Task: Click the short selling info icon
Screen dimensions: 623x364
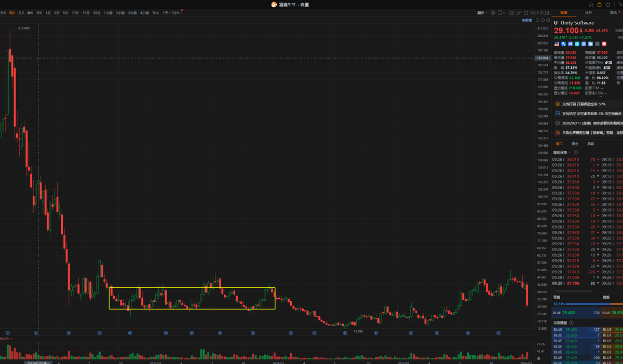Action: 557,114
